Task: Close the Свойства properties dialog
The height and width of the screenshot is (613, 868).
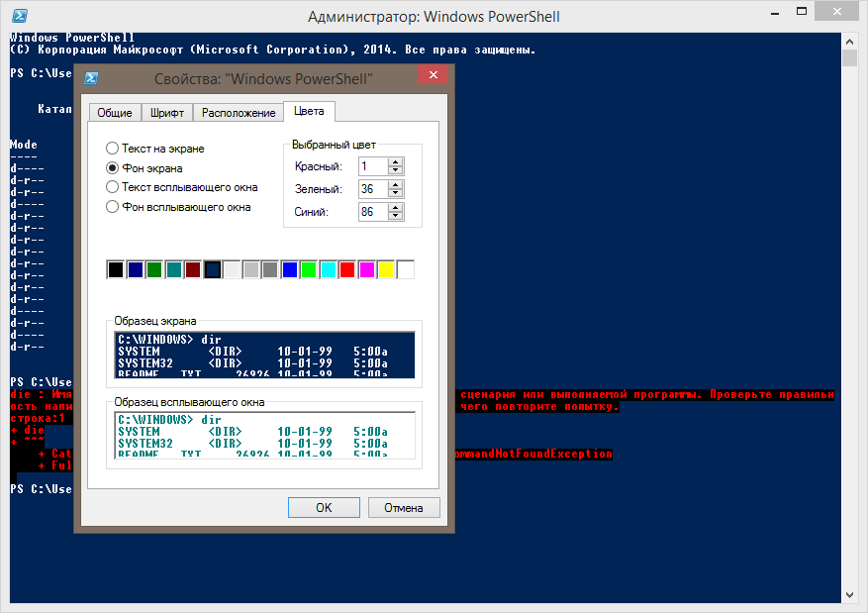Action: click(433, 74)
